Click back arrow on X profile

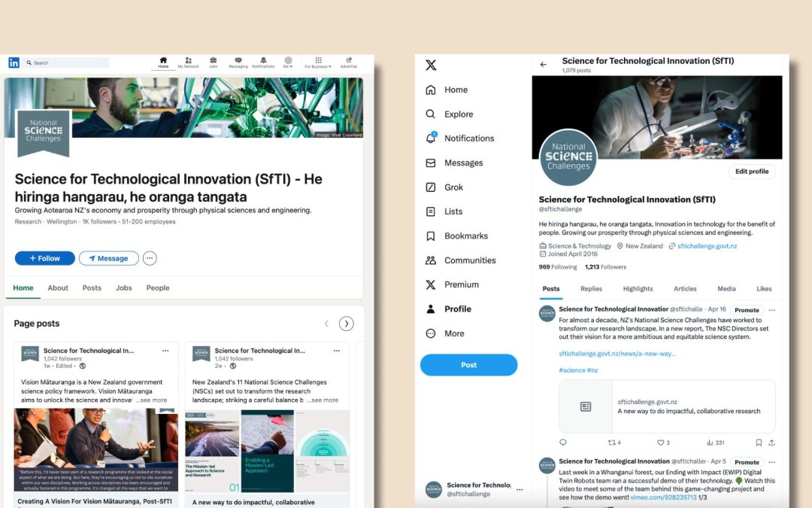[544, 65]
